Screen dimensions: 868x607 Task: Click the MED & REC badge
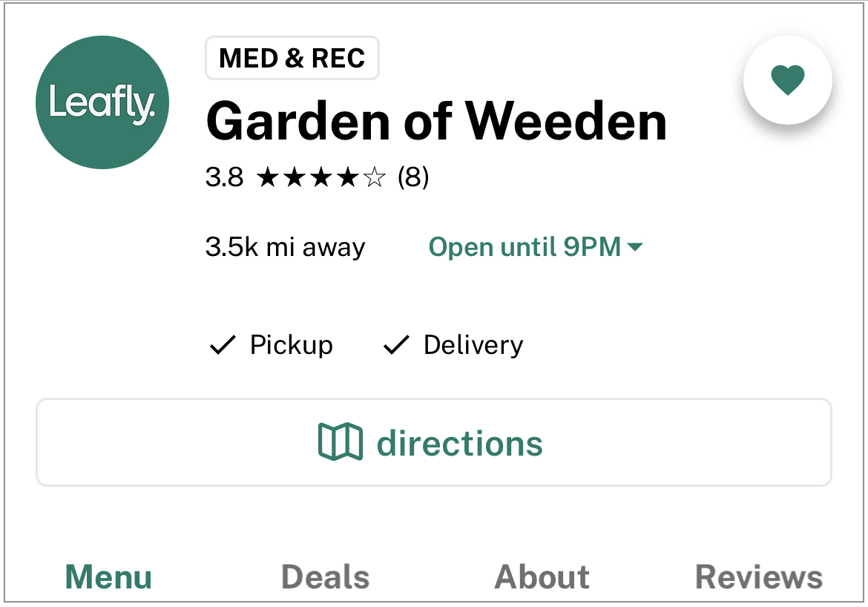point(292,58)
